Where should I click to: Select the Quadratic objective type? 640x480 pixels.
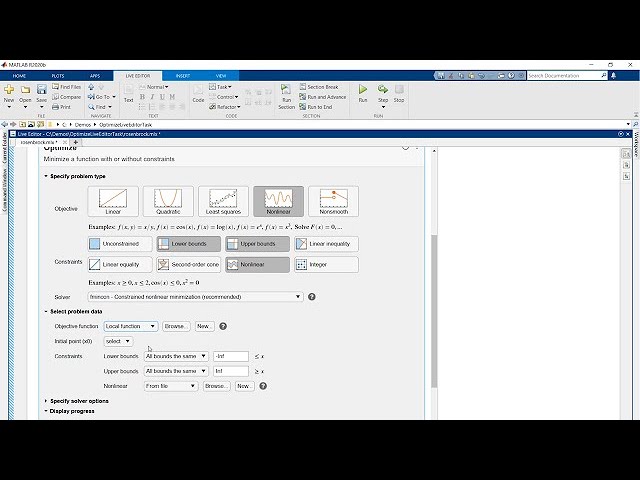[168, 201]
